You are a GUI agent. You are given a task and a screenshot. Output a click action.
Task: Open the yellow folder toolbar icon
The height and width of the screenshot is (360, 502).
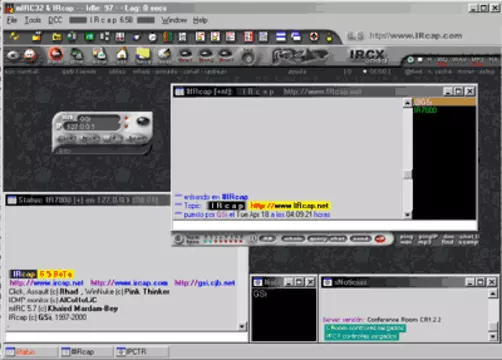pyautogui.click(x=57, y=36)
